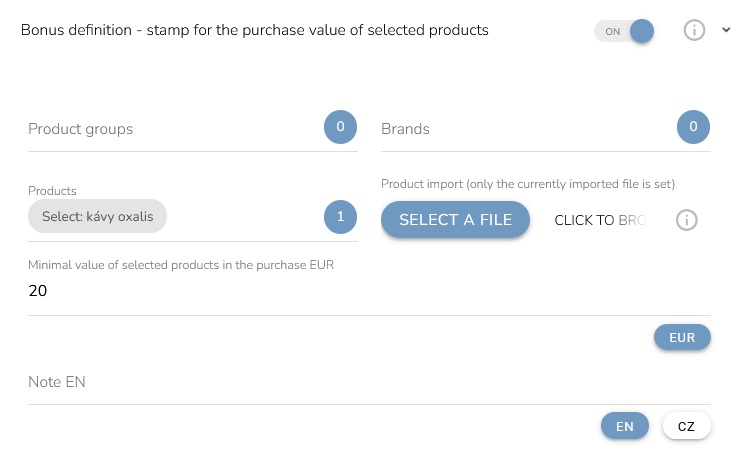Click the 'Select: kávy oxalis' chip
This screenshot has height=453, width=740.
[x=97, y=216]
